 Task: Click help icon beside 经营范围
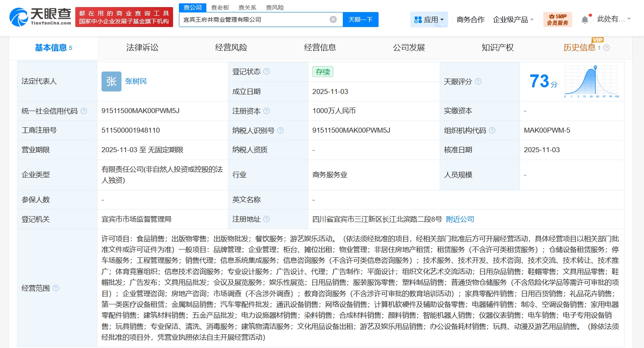tap(56, 288)
